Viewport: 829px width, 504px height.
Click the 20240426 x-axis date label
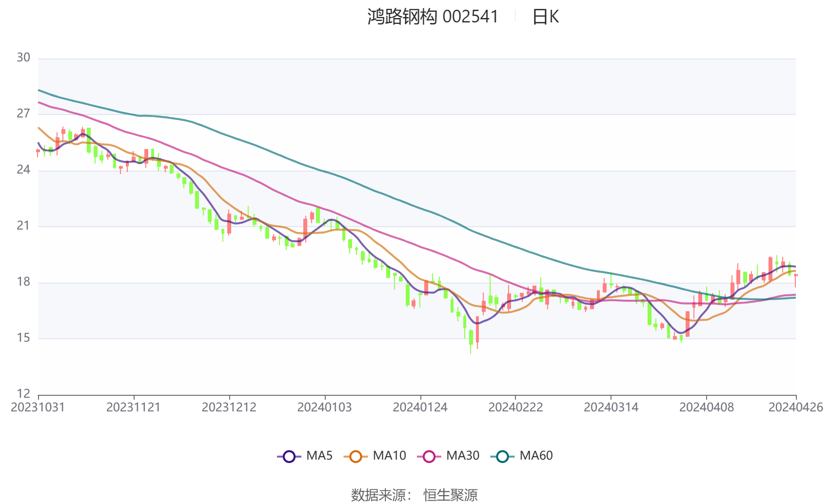pos(796,407)
